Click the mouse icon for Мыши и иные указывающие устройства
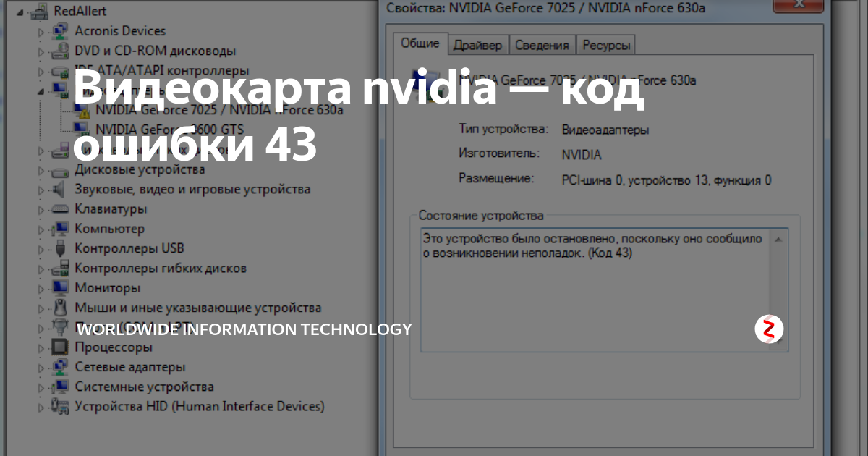 pyautogui.click(x=61, y=308)
